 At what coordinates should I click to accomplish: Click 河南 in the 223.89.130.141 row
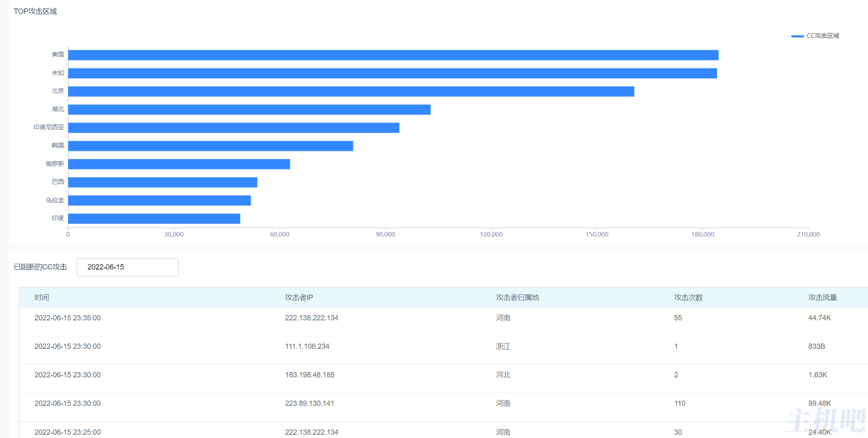point(503,403)
